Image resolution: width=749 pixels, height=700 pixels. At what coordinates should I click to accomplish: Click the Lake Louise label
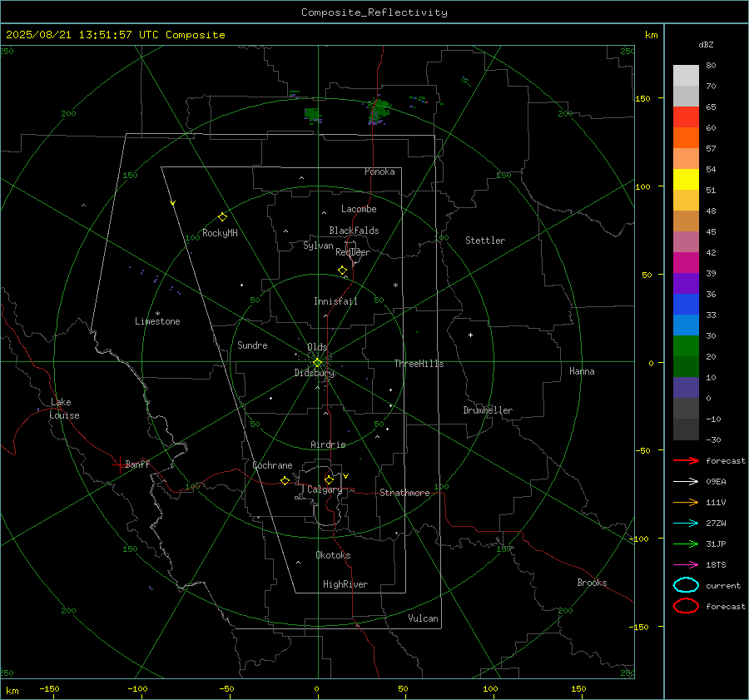pos(64,409)
